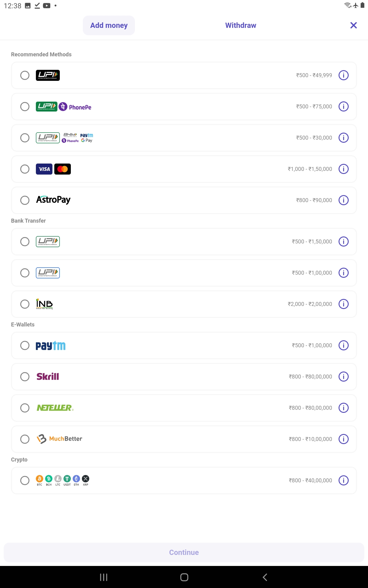Open the Add money tab
This screenshot has width=368, height=588.
pyautogui.click(x=109, y=25)
